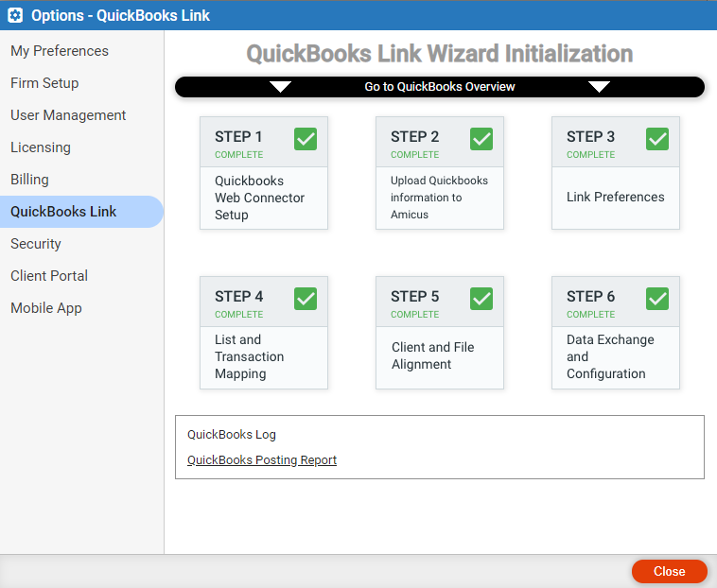Expand the right white triangle on overview bar
The height and width of the screenshot is (588, 717).
[599, 87]
